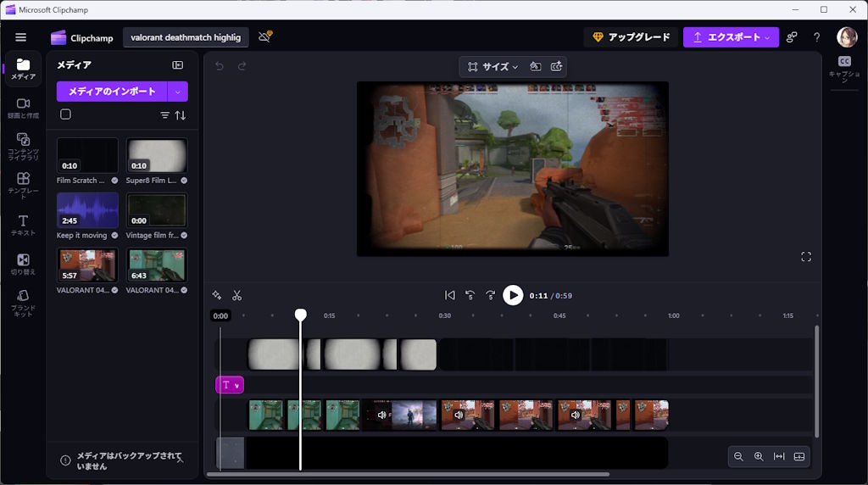Open the サイズ aspect ratio dropdown
Viewport: 868px width, 485px height.
[x=492, y=66]
